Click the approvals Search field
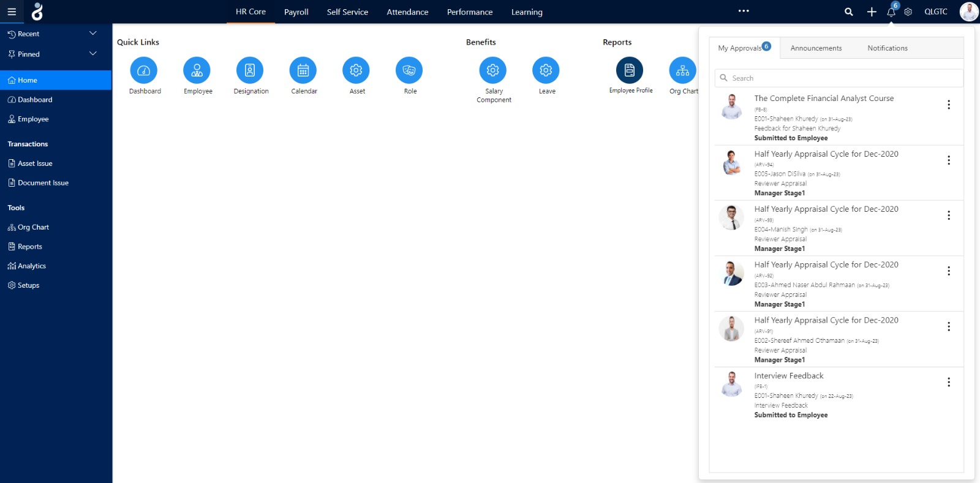This screenshot has height=483, width=980. (839, 78)
